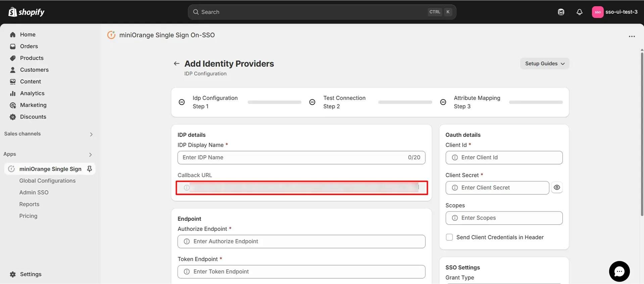Go to Orders page
This screenshot has width=644, height=284.
[x=29, y=46]
